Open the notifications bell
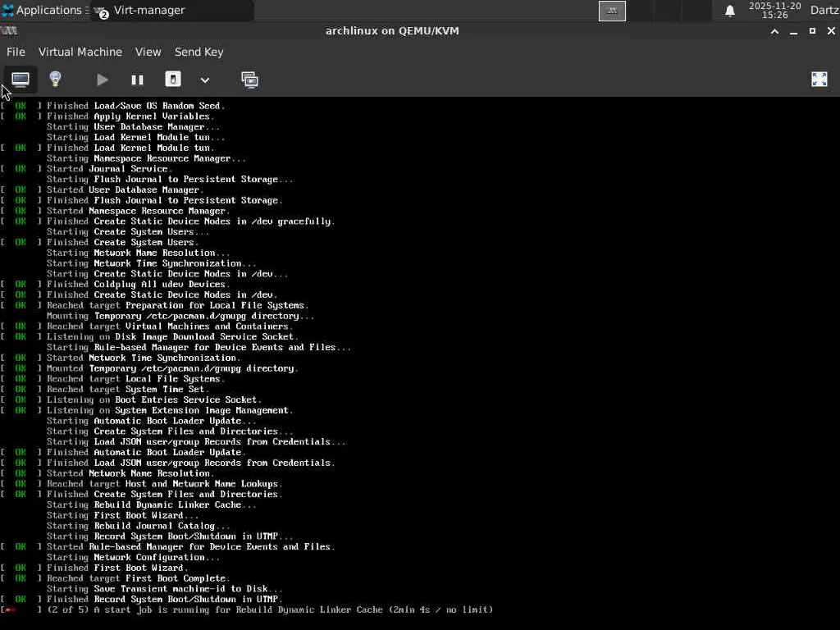The image size is (840, 630). click(729, 11)
